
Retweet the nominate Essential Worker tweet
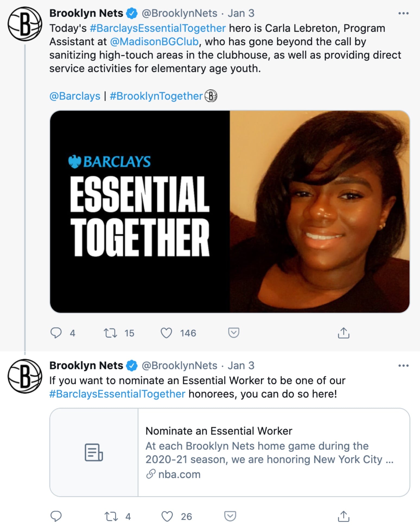[x=111, y=516]
